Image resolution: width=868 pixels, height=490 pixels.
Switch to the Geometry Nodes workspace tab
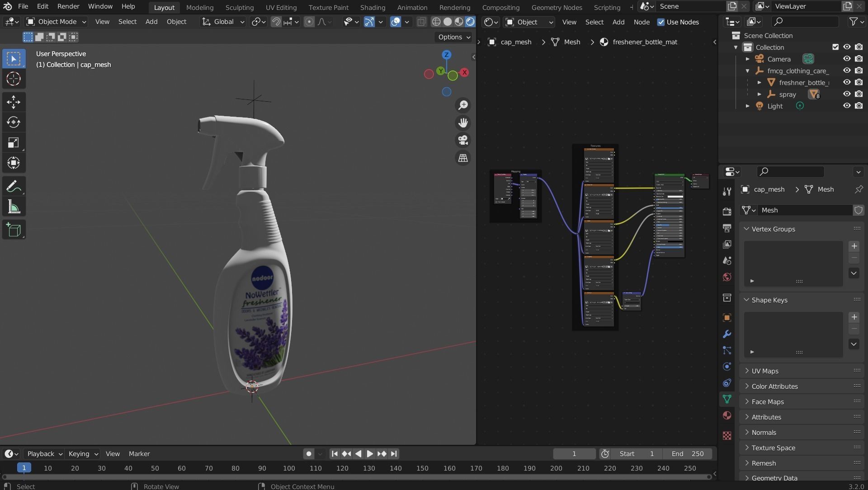tap(557, 7)
